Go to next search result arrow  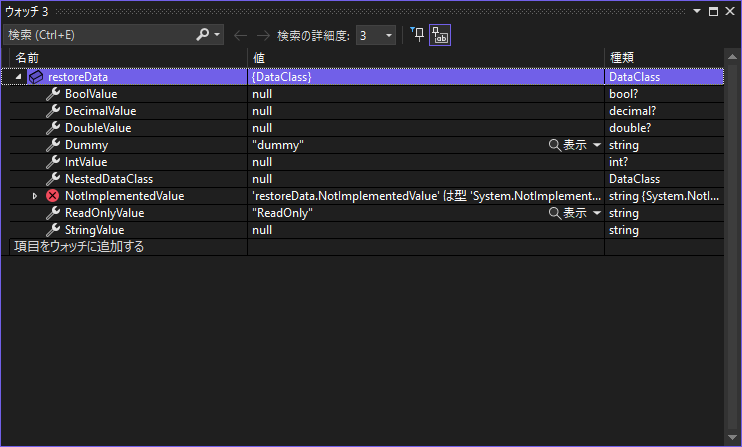click(263, 35)
